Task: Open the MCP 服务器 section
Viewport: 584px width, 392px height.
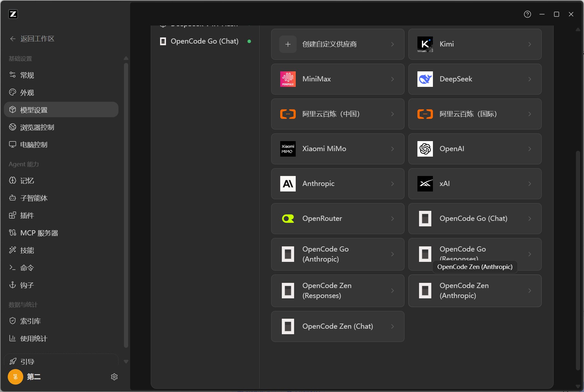Action: pos(61,233)
